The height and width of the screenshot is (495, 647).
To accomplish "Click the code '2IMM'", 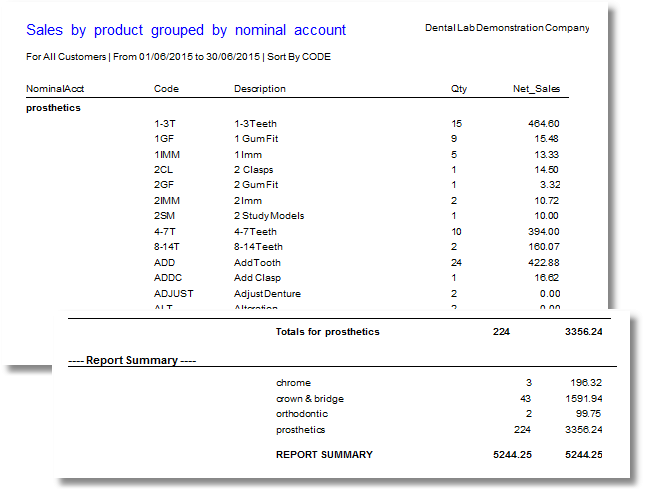I will [167, 200].
